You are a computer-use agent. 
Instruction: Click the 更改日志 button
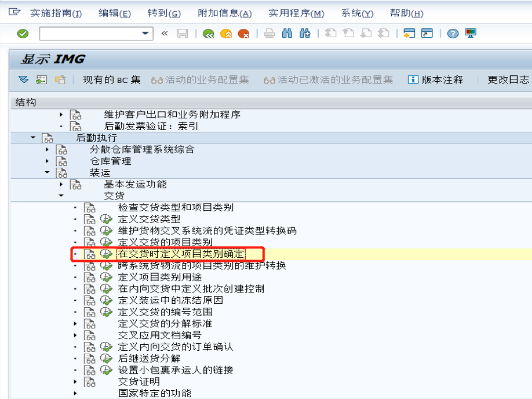[508, 80]
